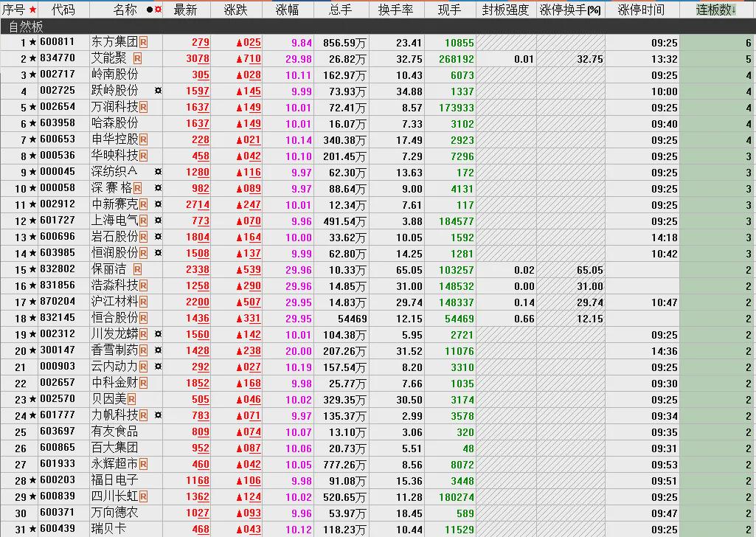Click the red star icon beside 序号 header
The width and height of the screenshot is (756, 537).
tap(32, 9)
